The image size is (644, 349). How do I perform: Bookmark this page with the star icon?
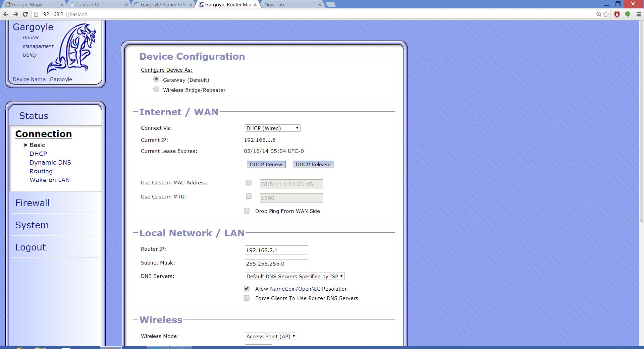606,14
